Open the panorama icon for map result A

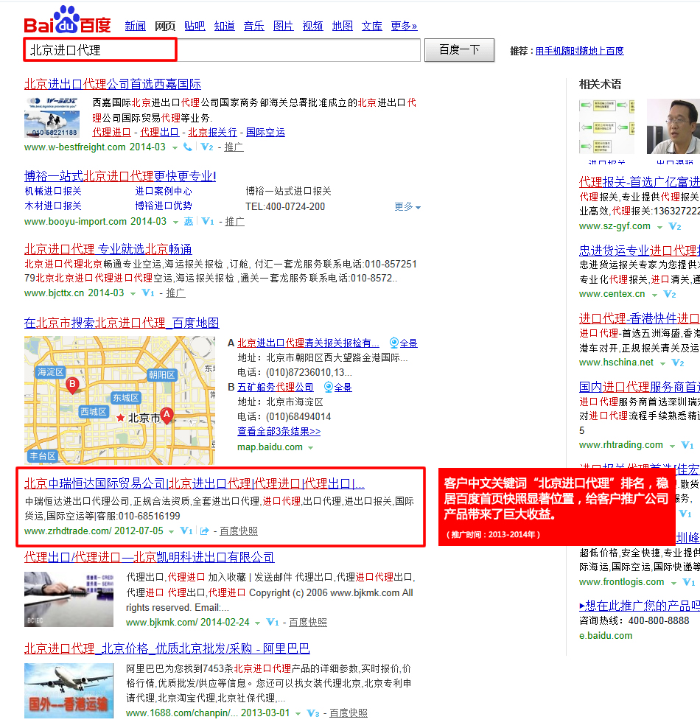pyautogui.click(x=393, y=343)
